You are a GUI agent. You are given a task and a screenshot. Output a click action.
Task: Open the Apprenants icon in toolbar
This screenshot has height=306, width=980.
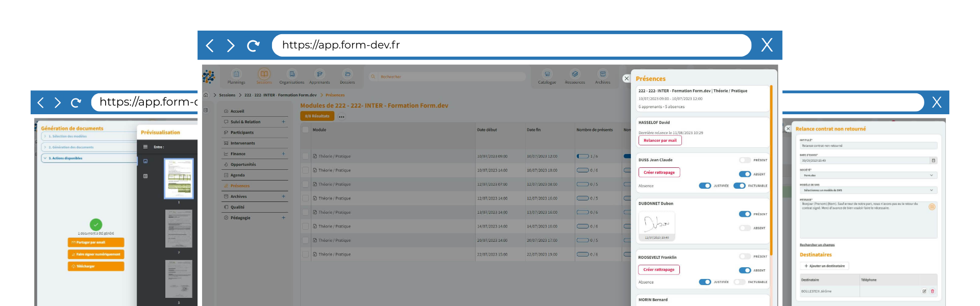[320, 74]
